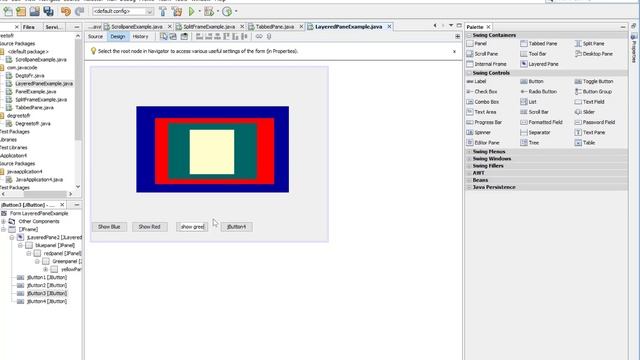Click the vertical resizability icon

(x=269, y=37)
